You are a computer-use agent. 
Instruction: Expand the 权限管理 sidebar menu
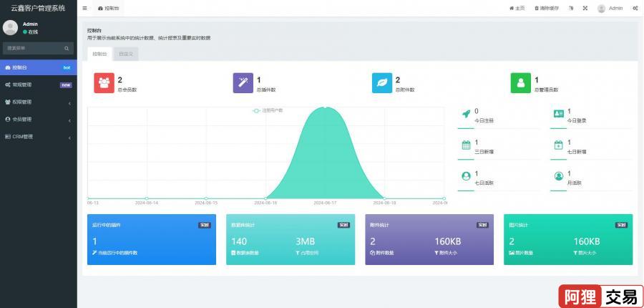click(x=38, y=102)
